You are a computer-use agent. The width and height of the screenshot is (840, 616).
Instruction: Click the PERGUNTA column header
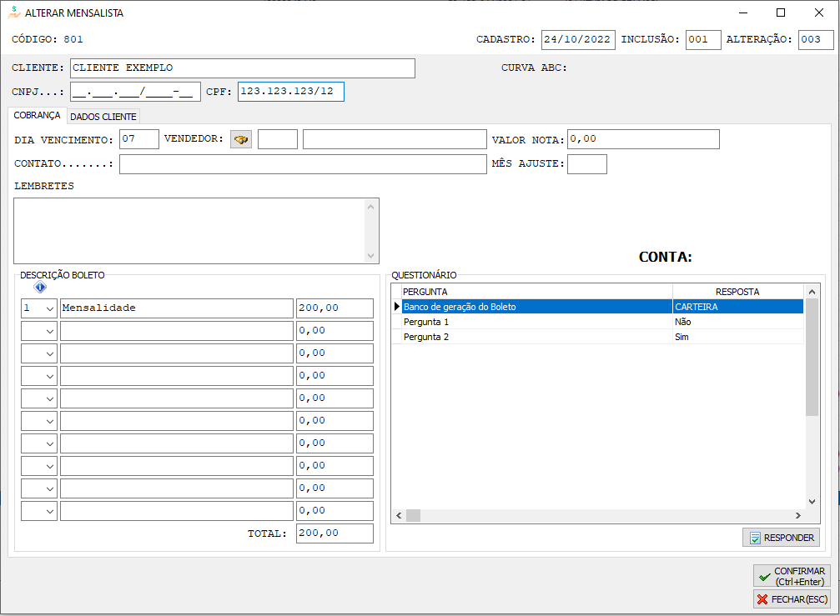tap(537, 292)
